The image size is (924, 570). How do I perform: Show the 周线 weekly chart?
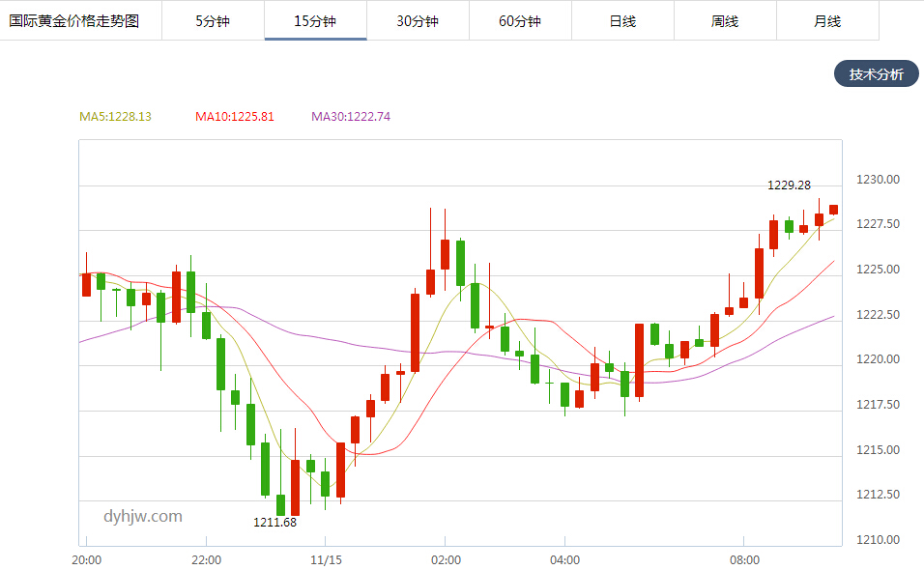[726, 20]
